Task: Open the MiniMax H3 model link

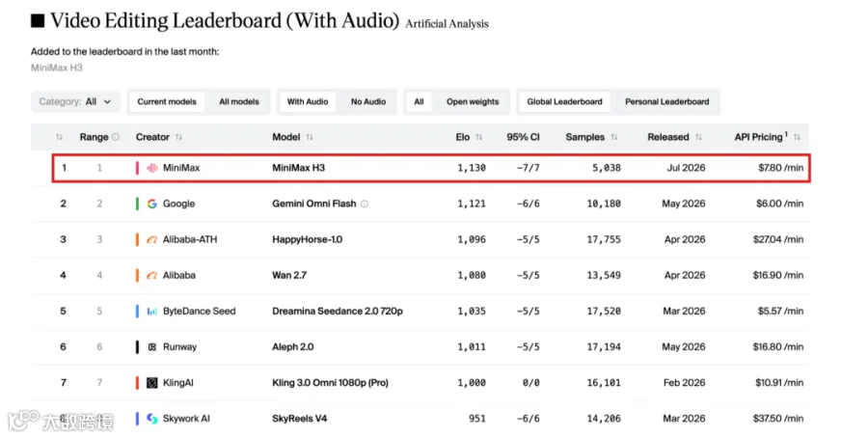Action: (x=298, y=168)
